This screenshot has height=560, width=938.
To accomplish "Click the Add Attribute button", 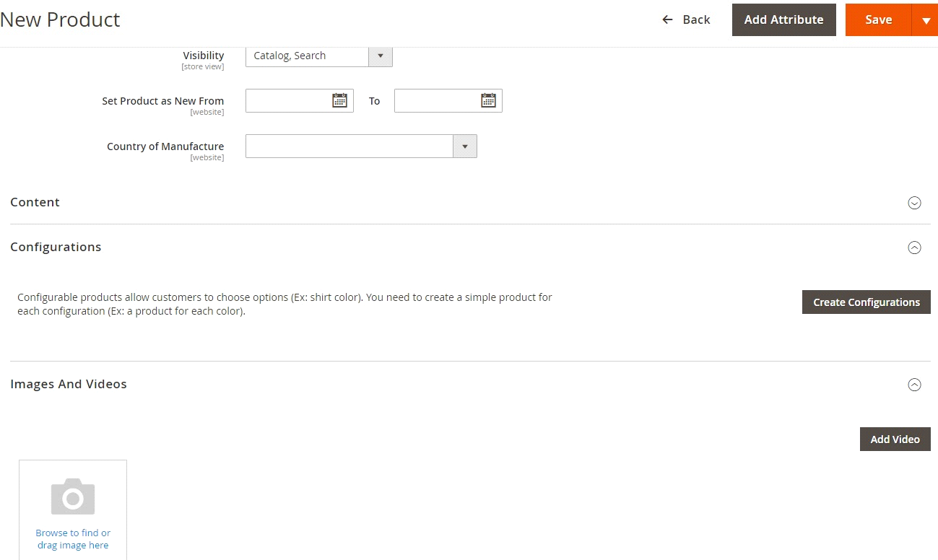I will tap(783, 19).
